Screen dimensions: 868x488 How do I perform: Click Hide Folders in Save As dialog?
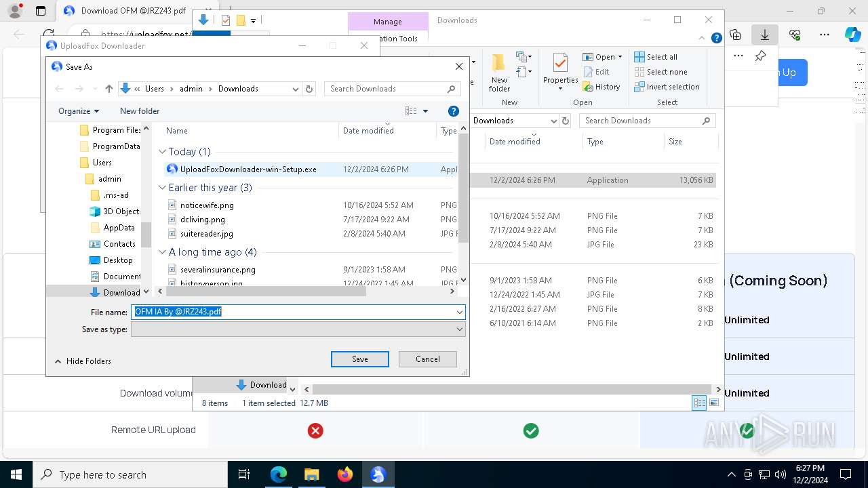coord(82,361)
